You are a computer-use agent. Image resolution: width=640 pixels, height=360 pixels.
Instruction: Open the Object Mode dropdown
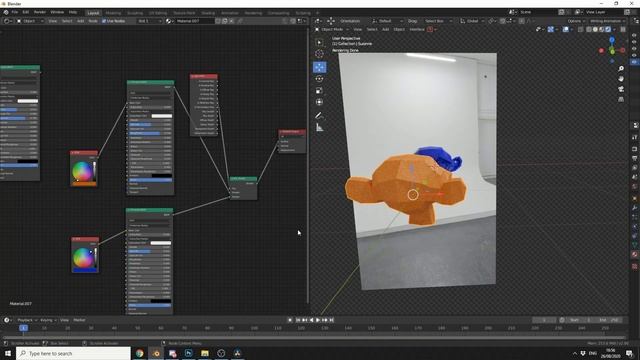point(332,29)
